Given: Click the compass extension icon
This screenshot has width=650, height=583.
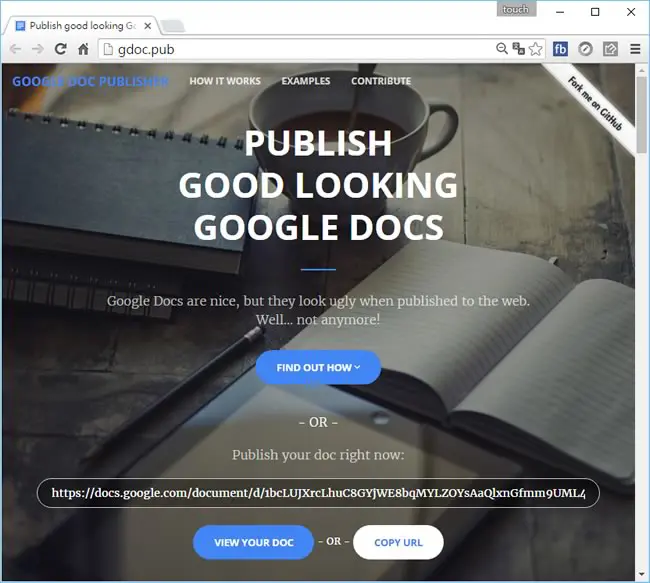Looking at the screenshot, I should coord(585,49).
